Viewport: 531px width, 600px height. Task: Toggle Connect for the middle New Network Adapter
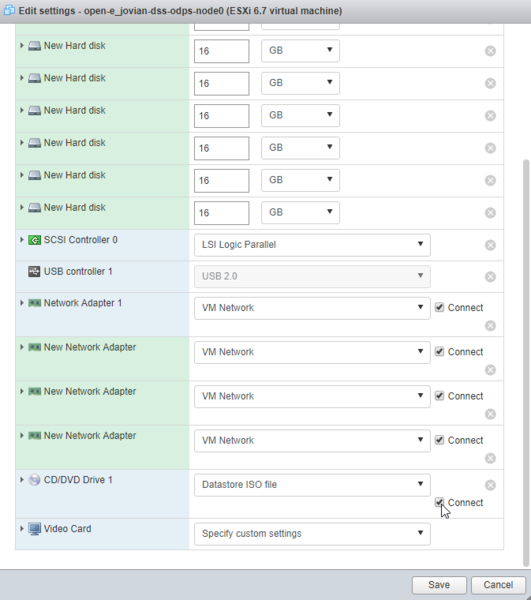pyautogui.click(x=439, y=396)
